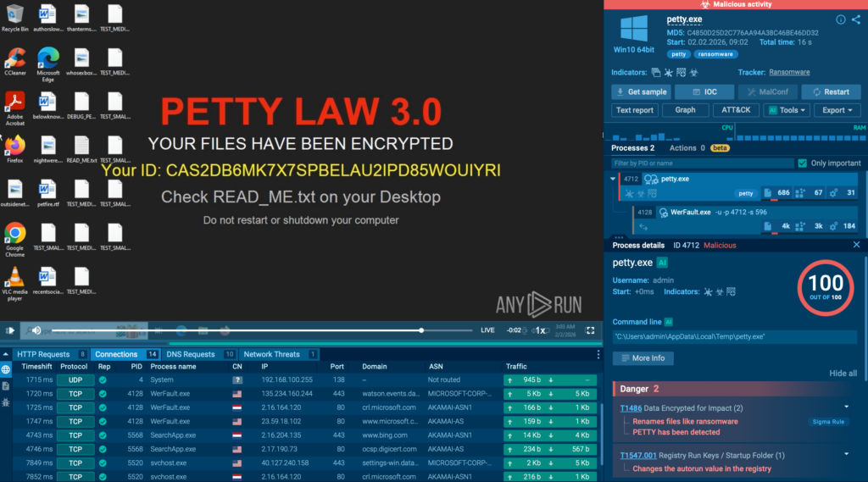Restart the analysis task
868x482 pixels.
click(831, 91)
